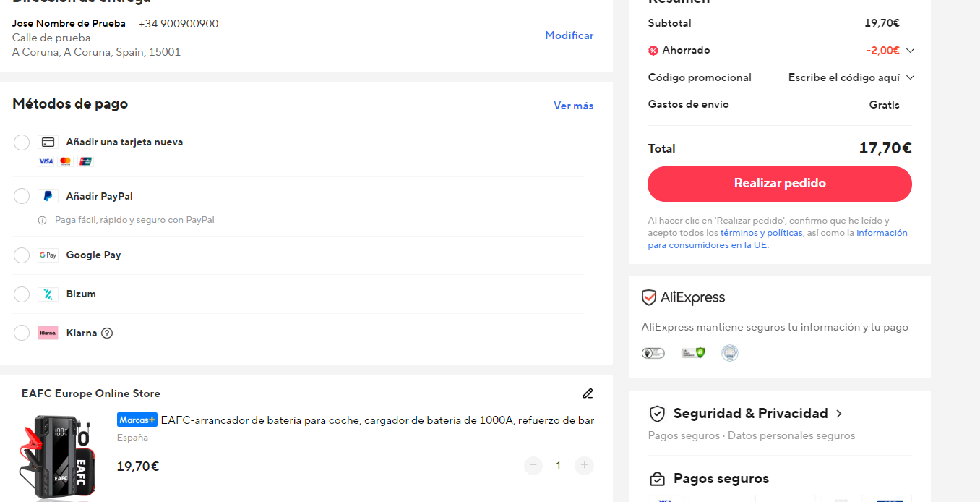Viewport: 980px width, 502px height.
Task: Click 'Jose Nombre de Prueba' recipient name
Action: coord(69,23)
